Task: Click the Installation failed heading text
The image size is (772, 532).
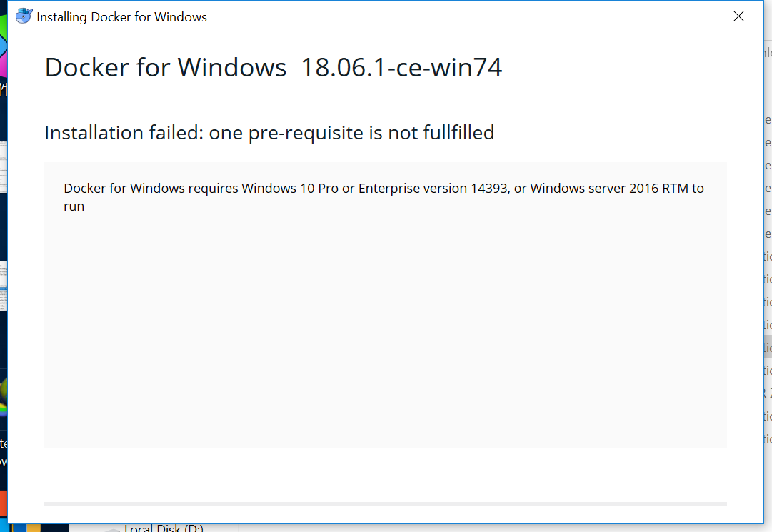Action: (269, 133)
